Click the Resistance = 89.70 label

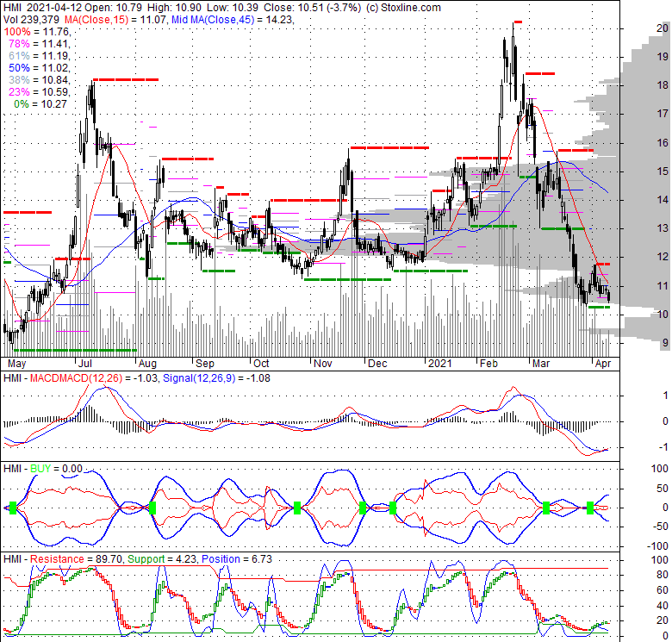click(x=78, y=559)
